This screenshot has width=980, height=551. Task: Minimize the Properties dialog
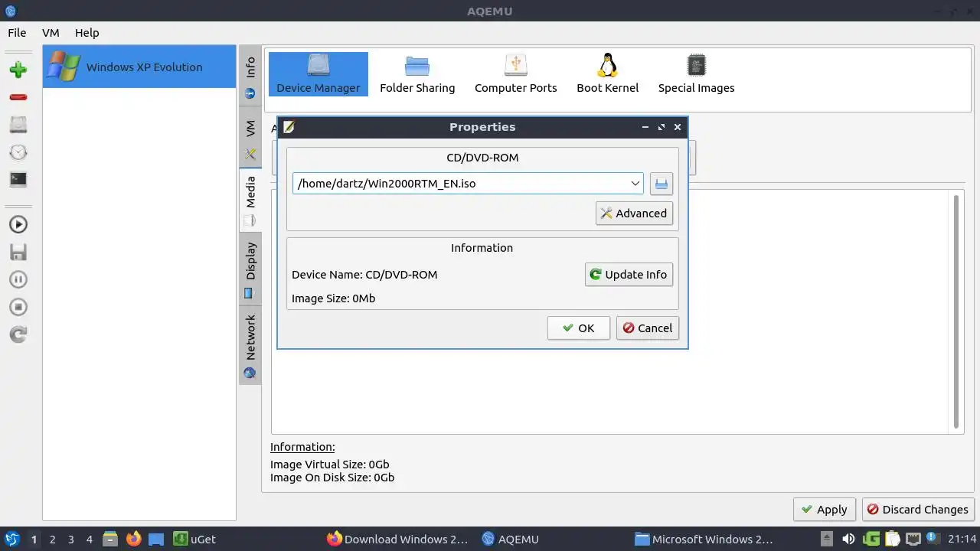click(645, 127)
